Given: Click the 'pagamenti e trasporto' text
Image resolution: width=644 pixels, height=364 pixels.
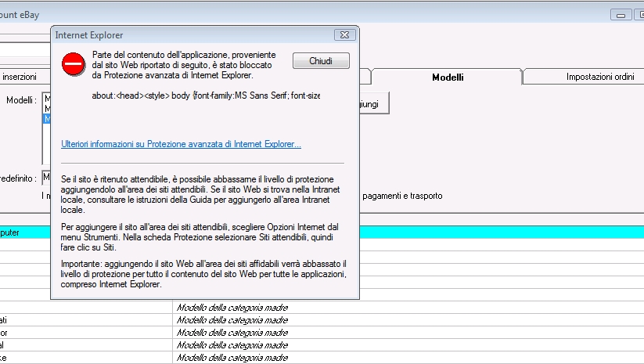Looking at the screenshot, I should (x=402, y=196).
